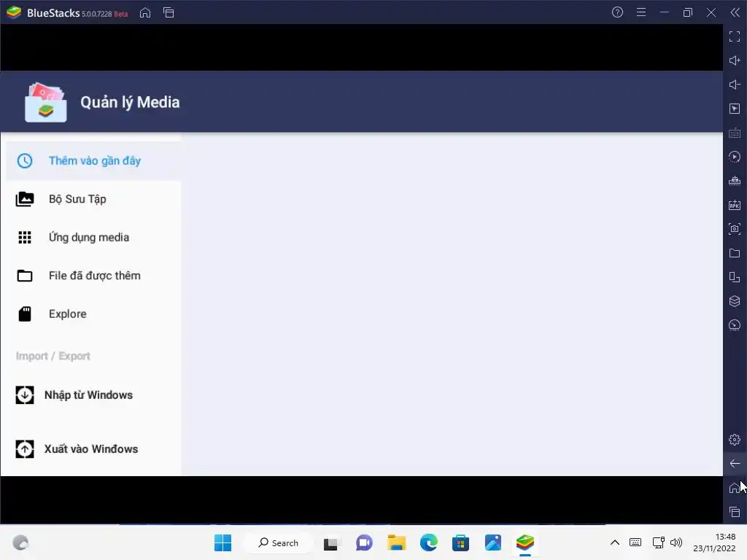Image resolution: width=747 pixels, height=560 pixels.
Task: Click the Quản lý Media folder logo
Action: pyautogui.click(x=45, y=102)
